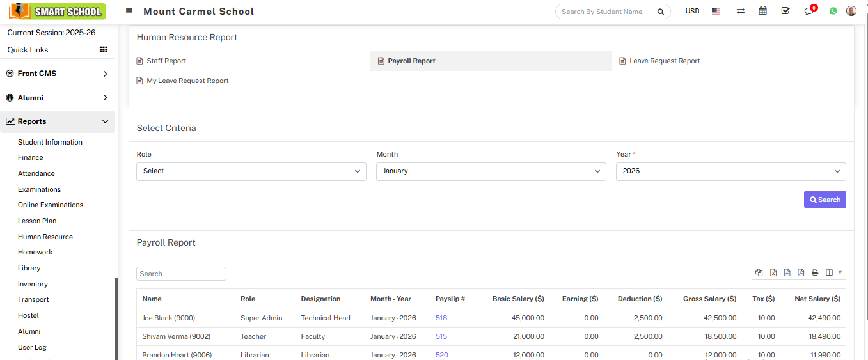The height and width of the screenshot is (360, 868).
Task: Expand the Front CMS menu chevron
Action: point(106,74)
